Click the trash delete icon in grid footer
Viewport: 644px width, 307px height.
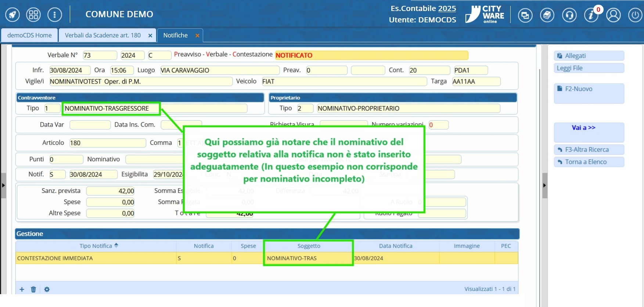pos(33,289)
